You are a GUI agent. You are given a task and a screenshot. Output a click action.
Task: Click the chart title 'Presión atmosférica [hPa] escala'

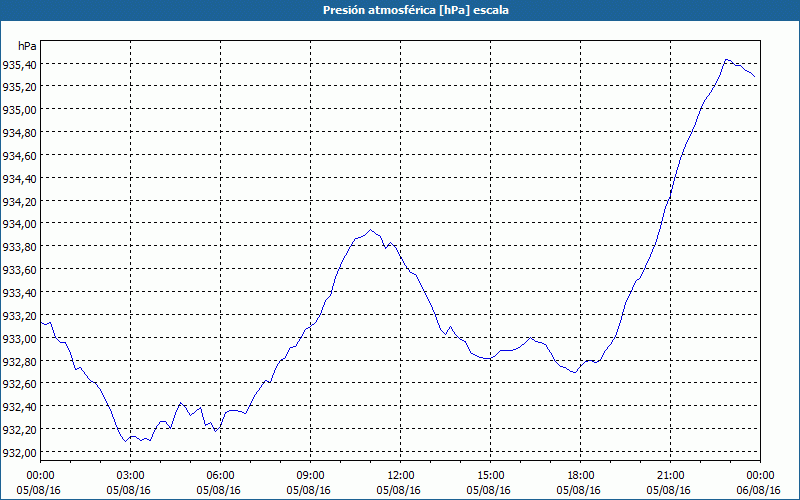(x=416, y=10)
